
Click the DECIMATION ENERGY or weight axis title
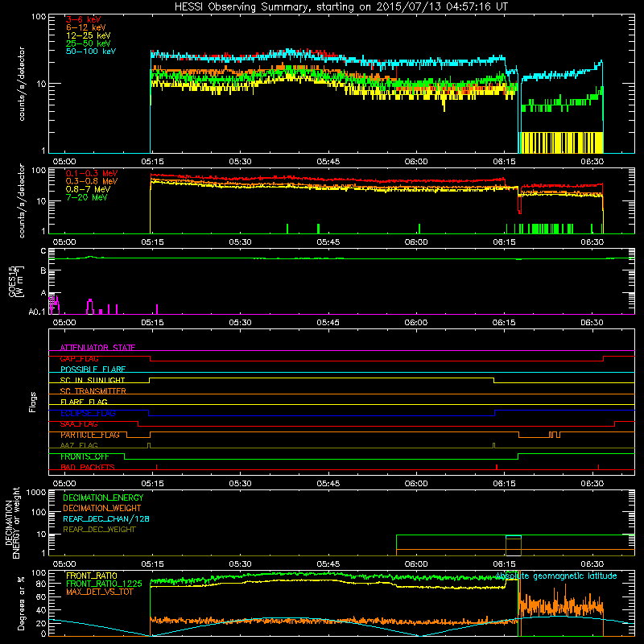12,522
